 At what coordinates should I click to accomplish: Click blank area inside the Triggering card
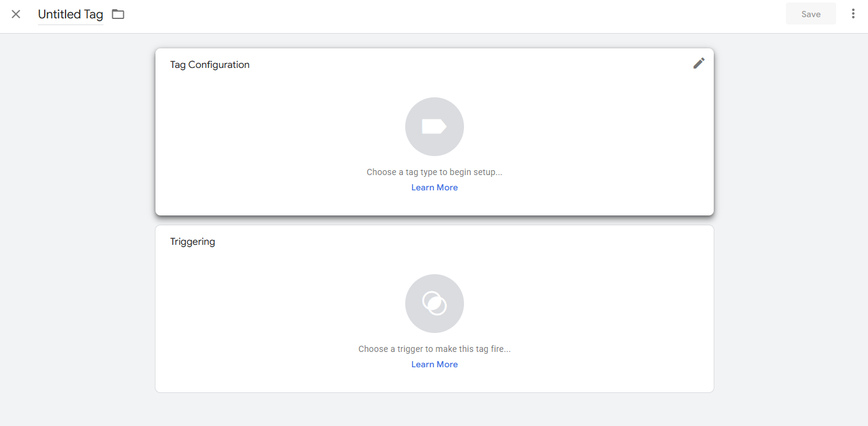click(275, 312)
